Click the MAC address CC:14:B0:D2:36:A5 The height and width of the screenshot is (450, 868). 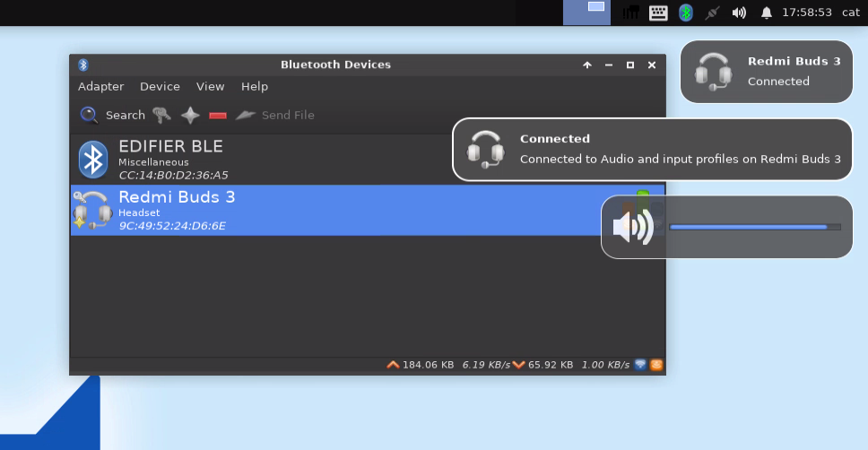click(173, 176)
